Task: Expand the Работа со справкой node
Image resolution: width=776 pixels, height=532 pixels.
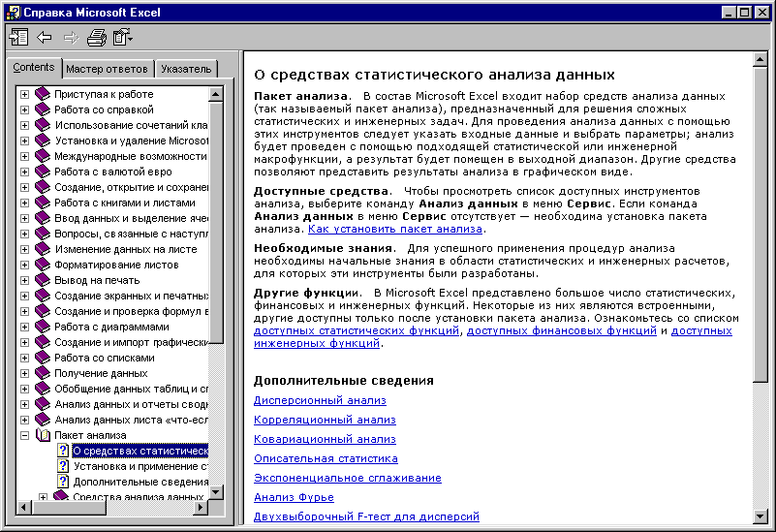Action: coord(24,110)
